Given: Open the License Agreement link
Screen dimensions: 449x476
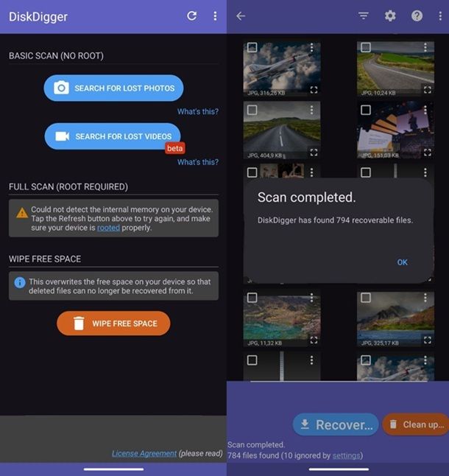Looking at the screenshot, I should [x=144, y=454].
